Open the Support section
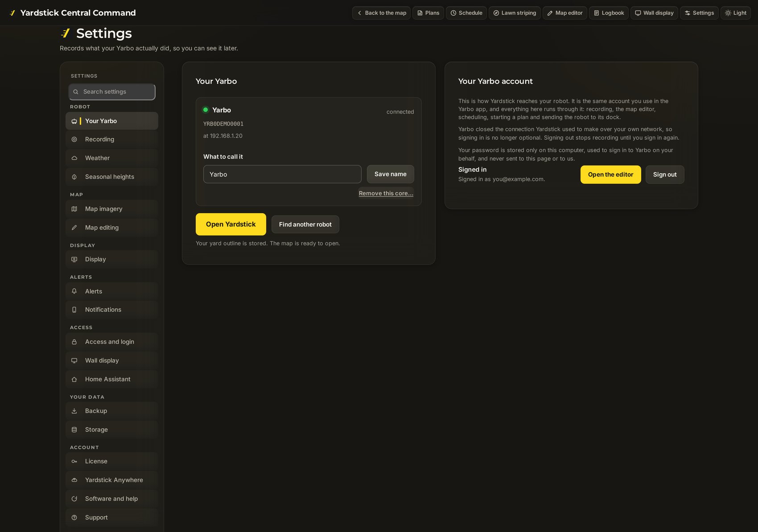Viewport: 758px width, 532px height. 112,518
